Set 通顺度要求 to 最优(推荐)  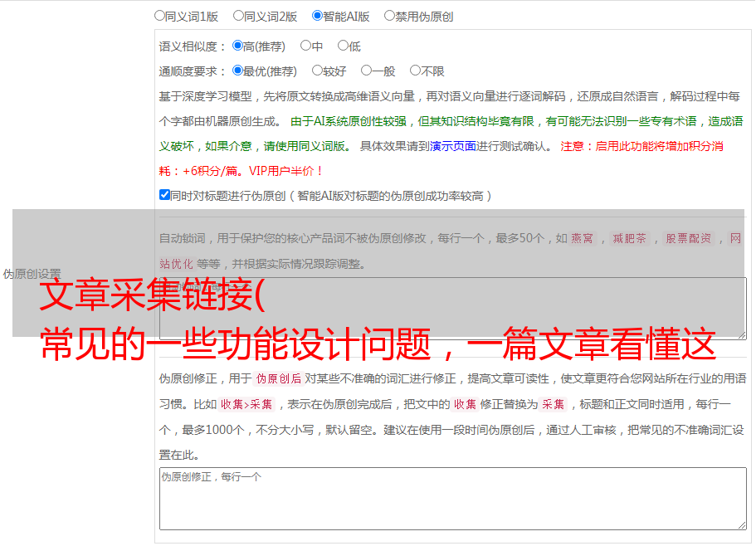237,71
